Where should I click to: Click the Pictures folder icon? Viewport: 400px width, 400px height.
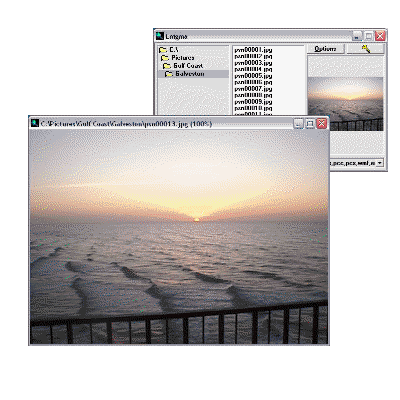coord(165,58)
